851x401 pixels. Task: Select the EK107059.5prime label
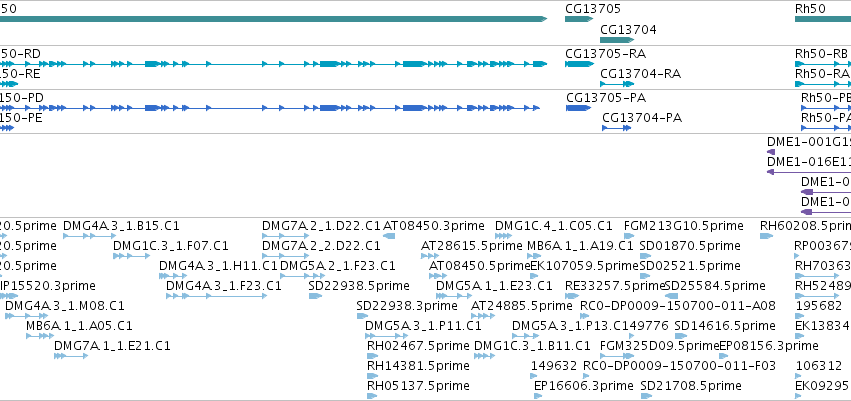pos(584,266)
